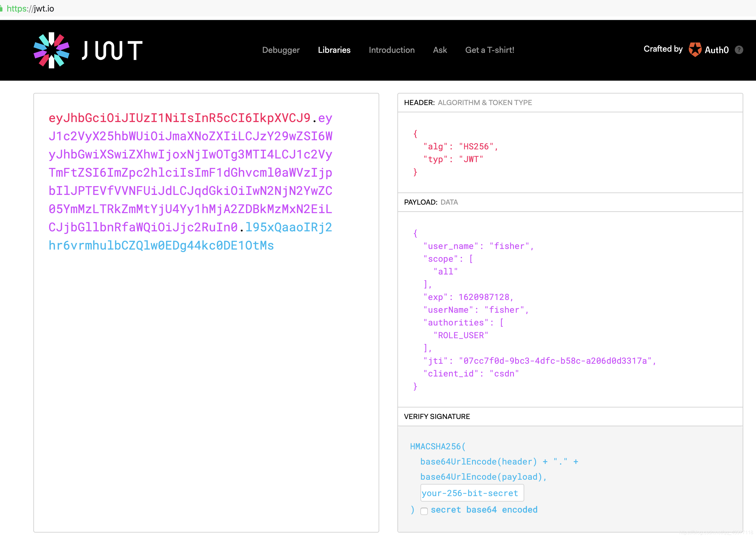Open the Libraries navigation item
The width and height of the screenshot is (756, 538).
(334, 50)
